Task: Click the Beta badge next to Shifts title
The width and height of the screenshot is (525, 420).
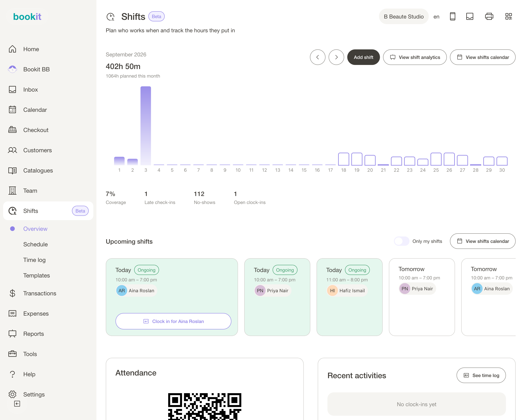Action: pyautogui.click(x=156, y=17)
